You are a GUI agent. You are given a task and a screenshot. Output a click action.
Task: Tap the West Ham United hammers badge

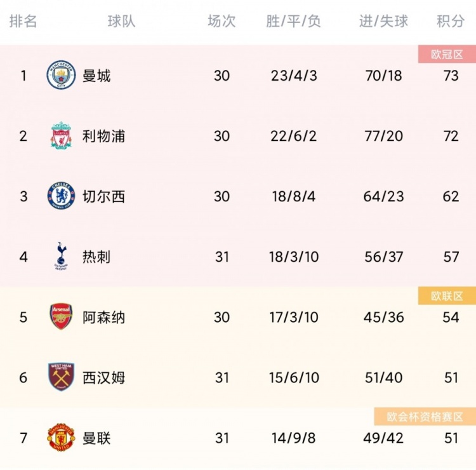pos(61,377)
